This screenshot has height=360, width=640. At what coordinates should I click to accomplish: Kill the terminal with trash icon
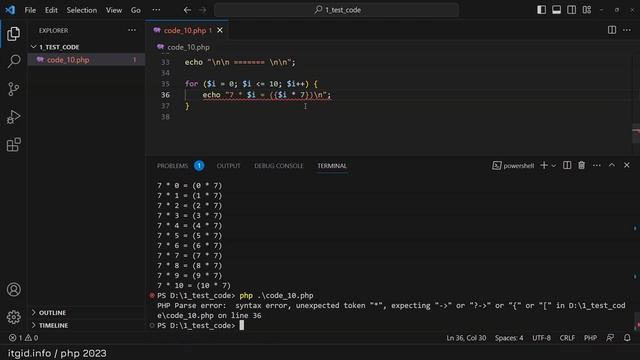pos(582,165)
